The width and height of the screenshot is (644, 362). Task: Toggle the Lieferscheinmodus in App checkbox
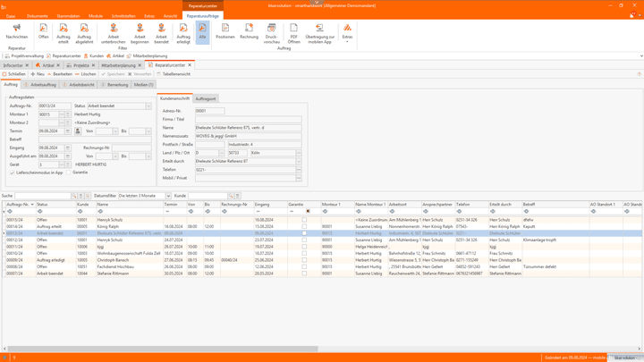click(x=13, y=173)
